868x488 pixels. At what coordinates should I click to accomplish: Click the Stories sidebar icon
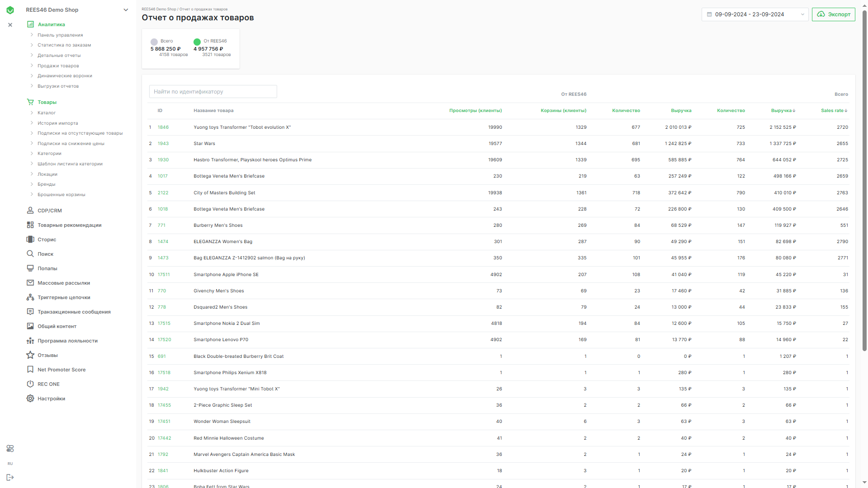[30, 239]
